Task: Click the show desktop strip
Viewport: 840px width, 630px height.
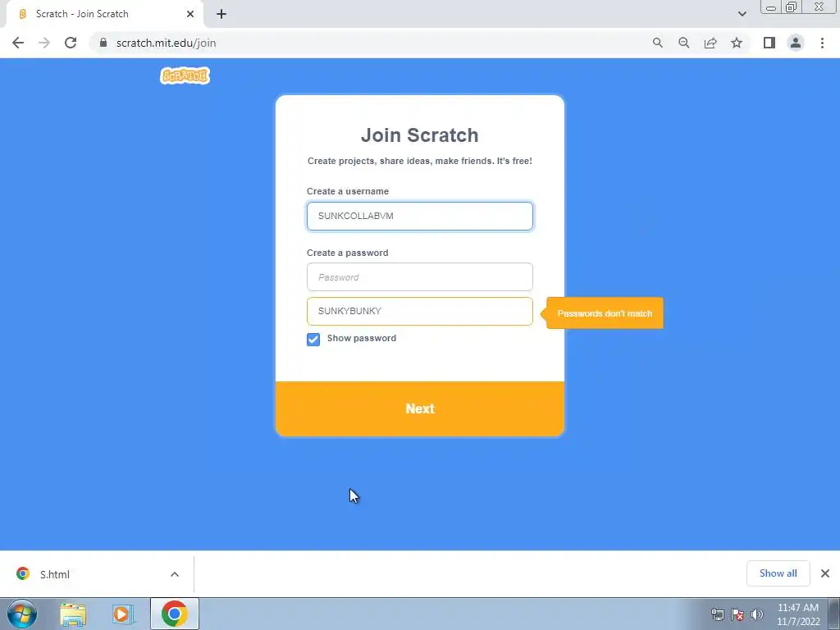Action: coord(834,614)
